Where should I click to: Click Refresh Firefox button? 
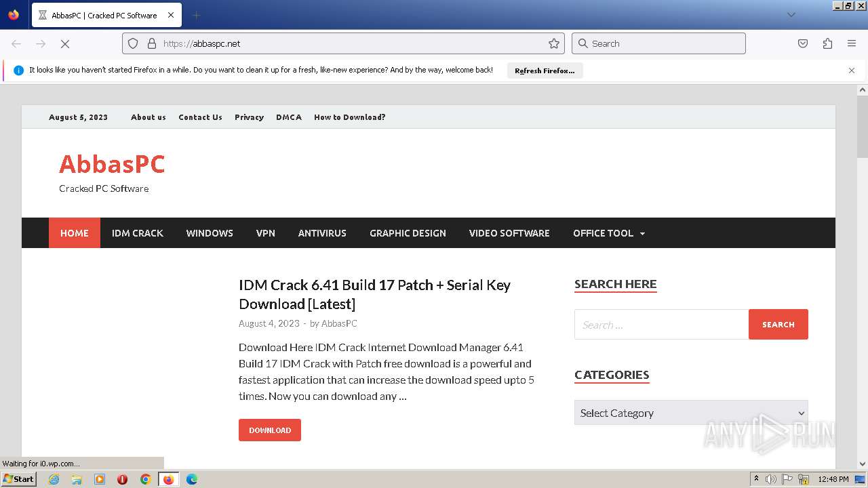pos(545,70)
